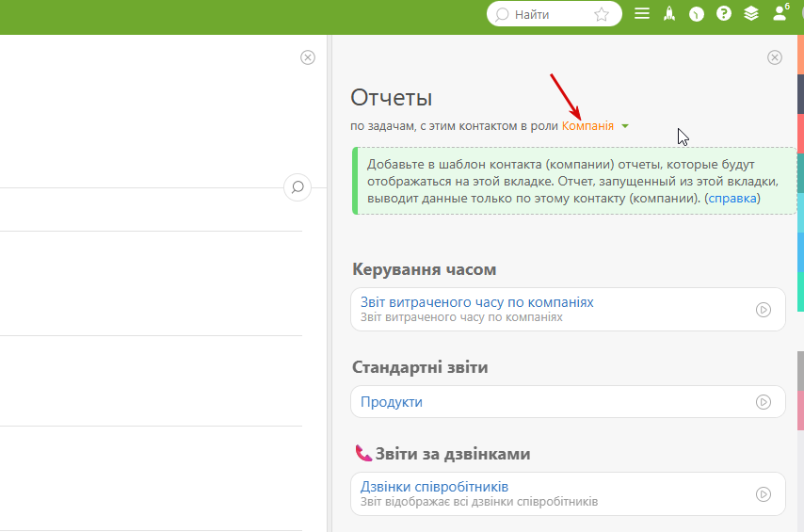Open the user profile icon with badge 6
Image resolution: width=804 pixels, height=532 pixels.
(780, 12)
